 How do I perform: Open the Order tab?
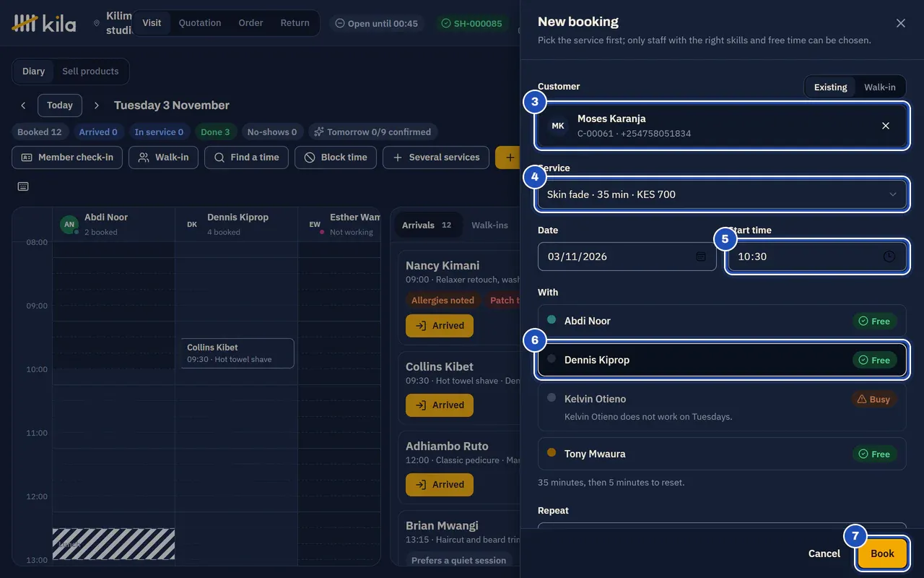tap(250, 23)
